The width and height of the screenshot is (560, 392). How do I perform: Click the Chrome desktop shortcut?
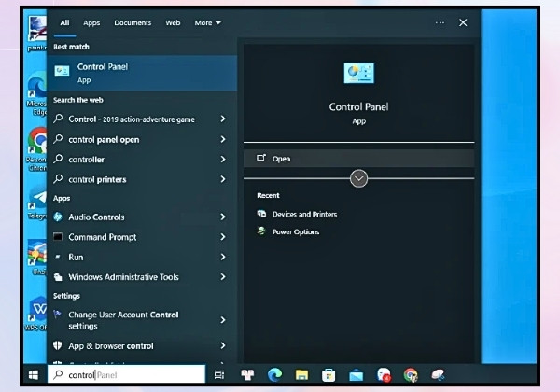36,149
